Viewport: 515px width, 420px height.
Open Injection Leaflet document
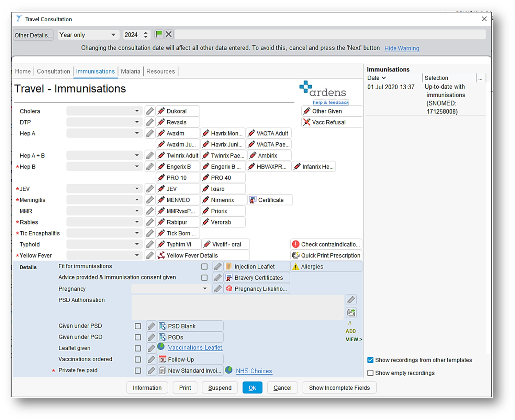[257, 266]
